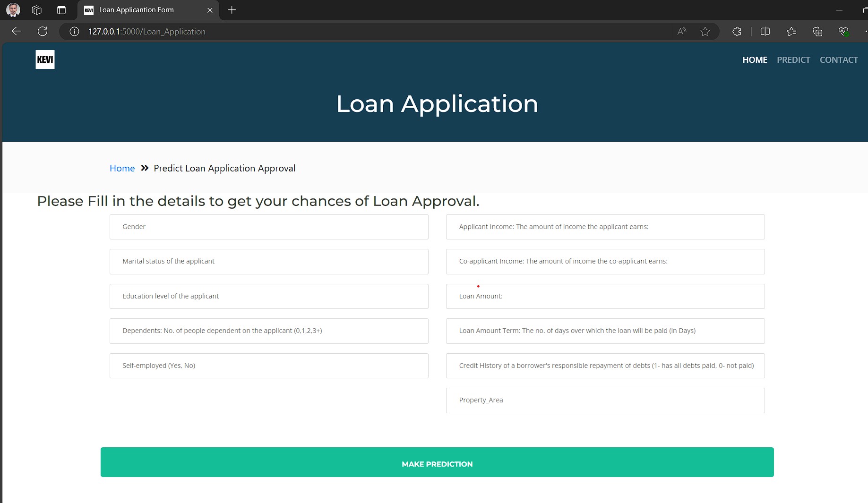Open Collections icon in browser toolbar
Screen dimensions: 868x503
point(817,31)
